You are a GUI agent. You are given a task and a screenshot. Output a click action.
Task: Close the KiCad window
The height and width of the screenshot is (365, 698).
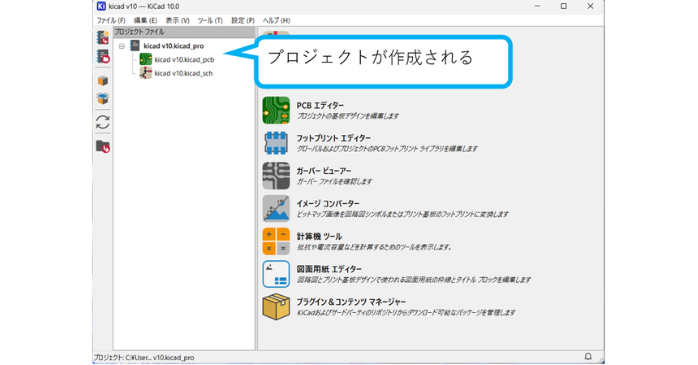(590, 6)
